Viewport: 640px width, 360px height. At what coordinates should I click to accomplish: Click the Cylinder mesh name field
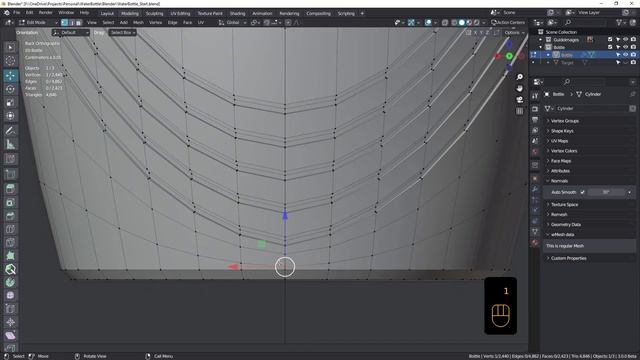click(591, 109)
